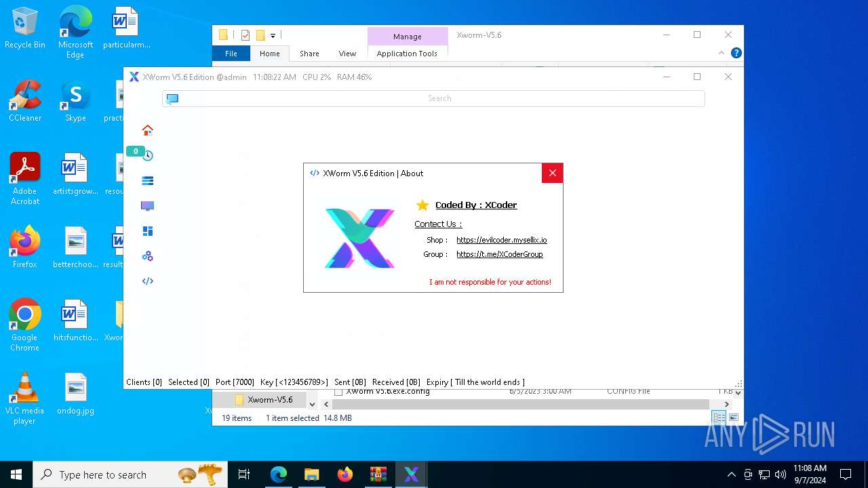Open the Home section in XWorm sidebar
The width and height of the screenshot is (868, 488).
[x=147, y=130]
